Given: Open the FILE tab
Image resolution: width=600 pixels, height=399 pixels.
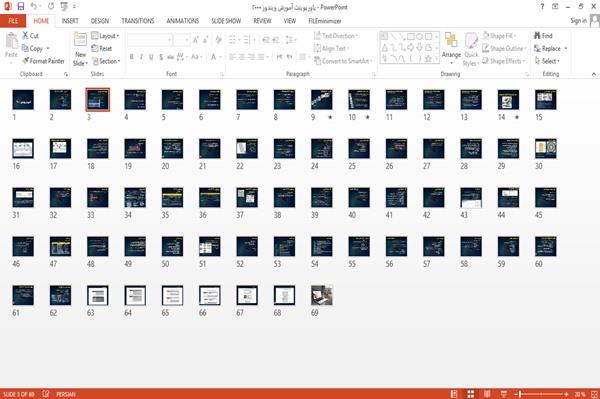Looking at the screenshot, I should click(x=13, y=21).
